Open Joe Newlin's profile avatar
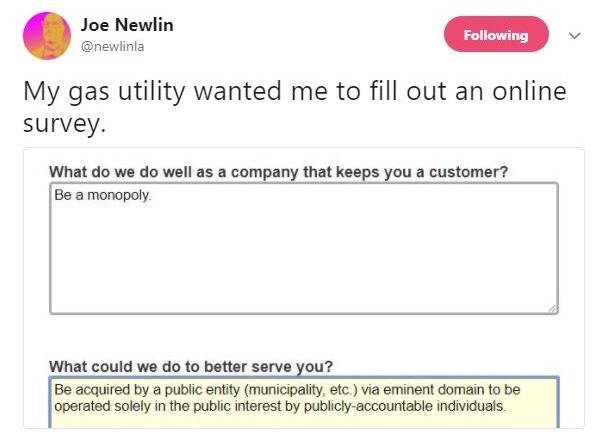The width and height of the screenshot is (614, 435). pos(43,36)
